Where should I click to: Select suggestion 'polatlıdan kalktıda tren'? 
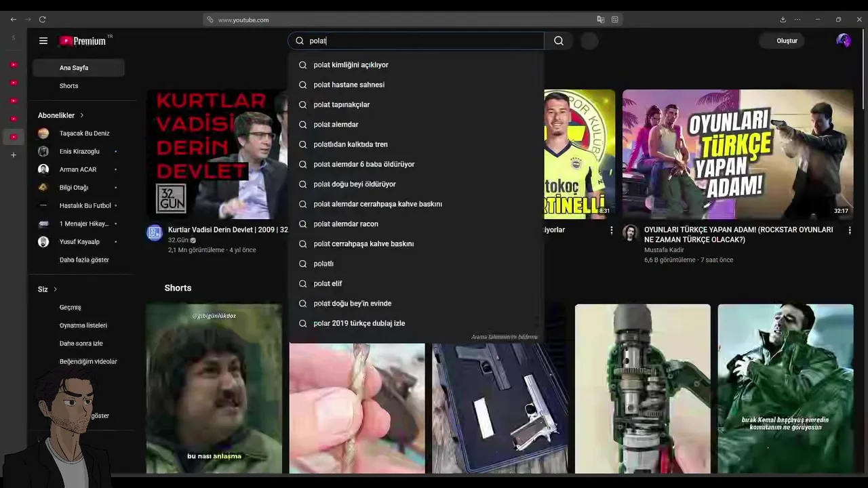[x=415, y=144]
